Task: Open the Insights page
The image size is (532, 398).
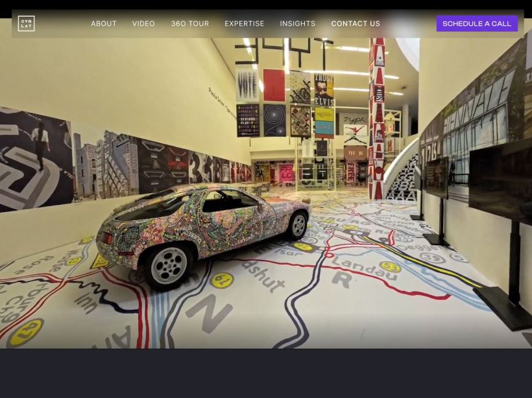Action: [298, 23]
